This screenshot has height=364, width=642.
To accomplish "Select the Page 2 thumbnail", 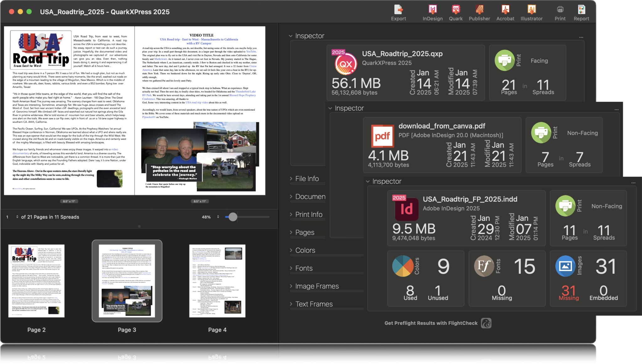I will click(x=36, y=281).
